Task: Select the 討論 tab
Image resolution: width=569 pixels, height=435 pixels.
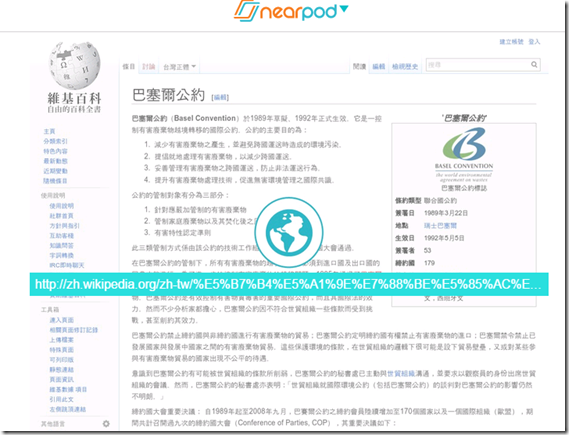Action: pyautogui.click(x=148, y=66)
